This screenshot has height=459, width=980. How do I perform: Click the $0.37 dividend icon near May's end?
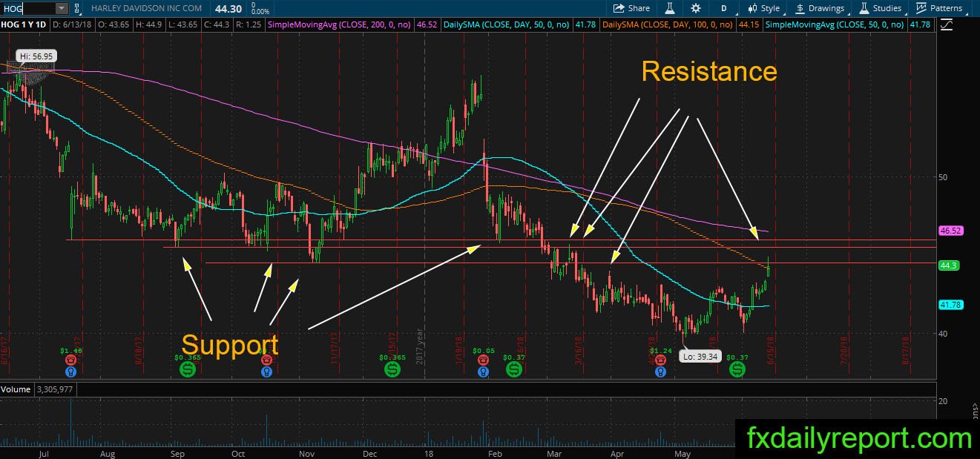click(737, 369)
